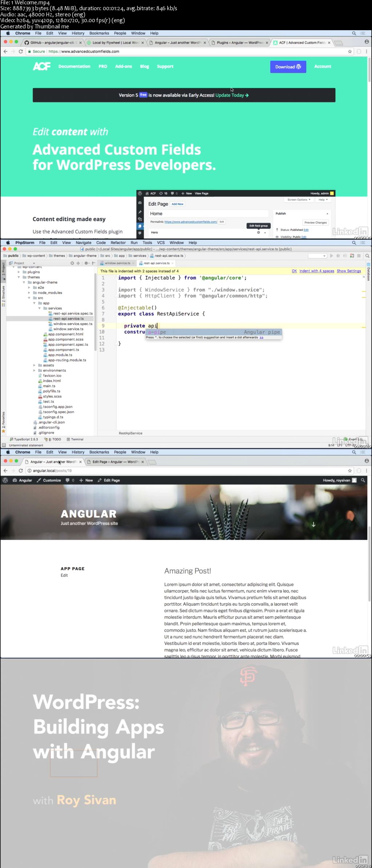
Task: Follow the Update Today link in the banner
Action: [232, 95]
